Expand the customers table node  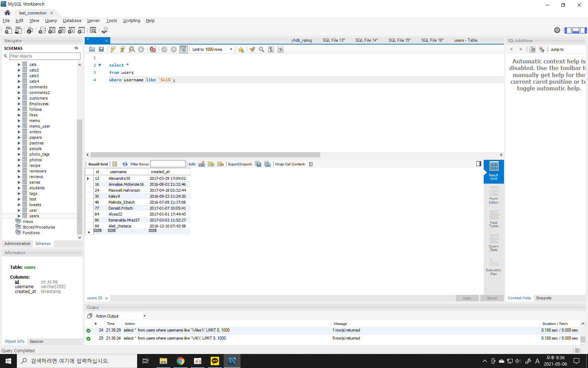pyautogui.click(x=19, y=98)
